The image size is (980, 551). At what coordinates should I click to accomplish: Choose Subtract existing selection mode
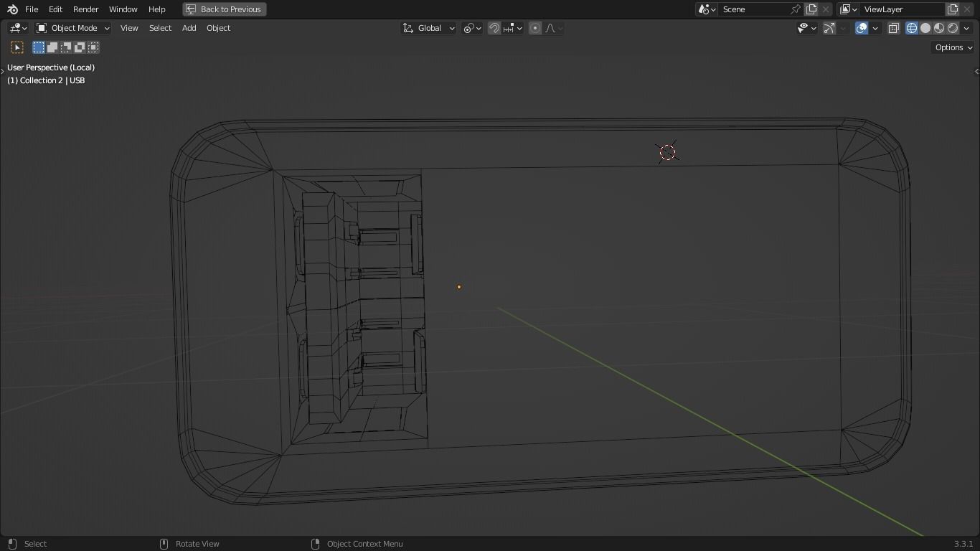(x=66, y=47)
